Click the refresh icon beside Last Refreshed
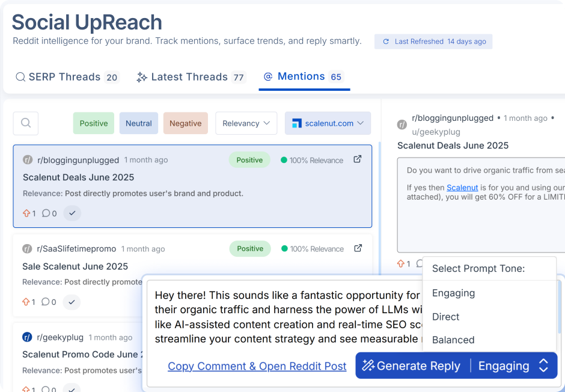 (x=386, y=41)
